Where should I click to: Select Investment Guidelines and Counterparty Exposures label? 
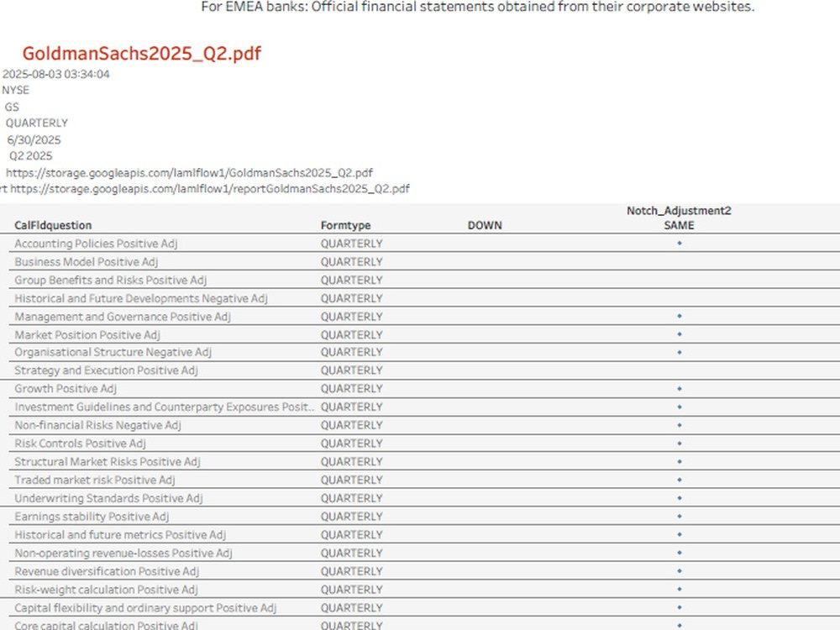[x=164, y=407]
